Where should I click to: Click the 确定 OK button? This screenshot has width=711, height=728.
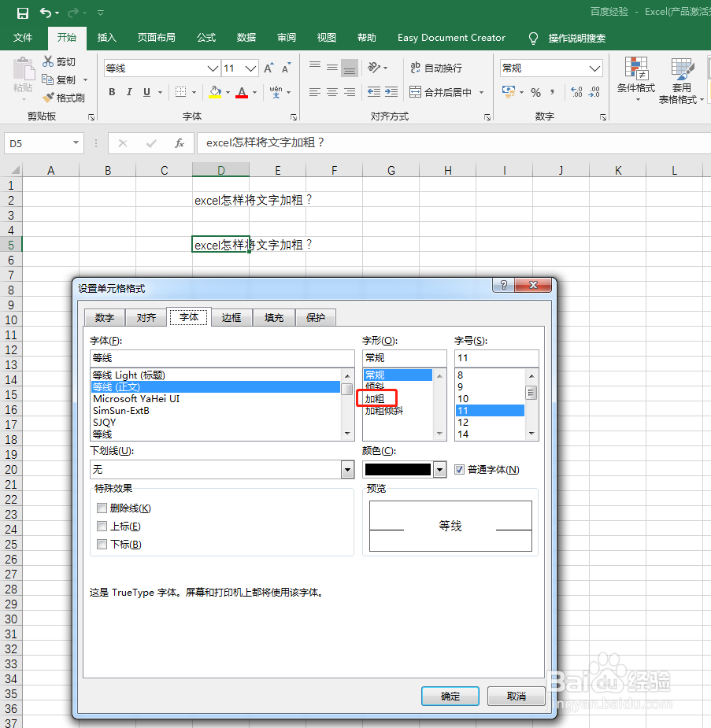[x=450, y=696]
